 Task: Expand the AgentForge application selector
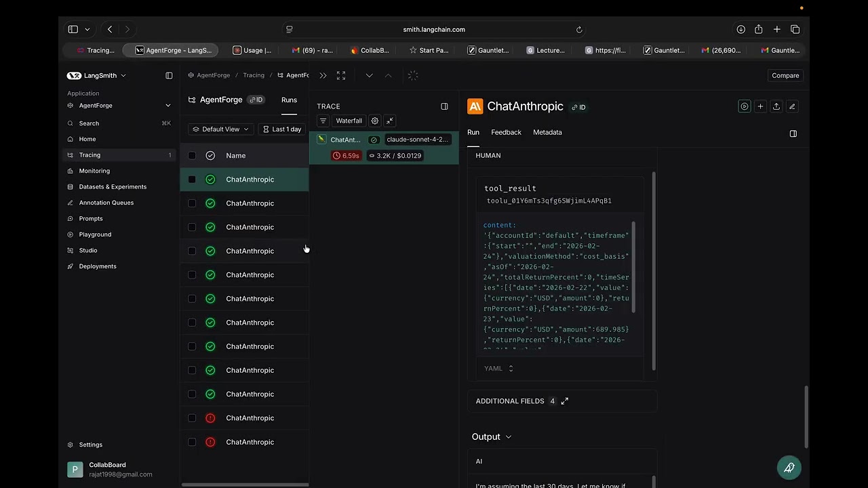119,106
